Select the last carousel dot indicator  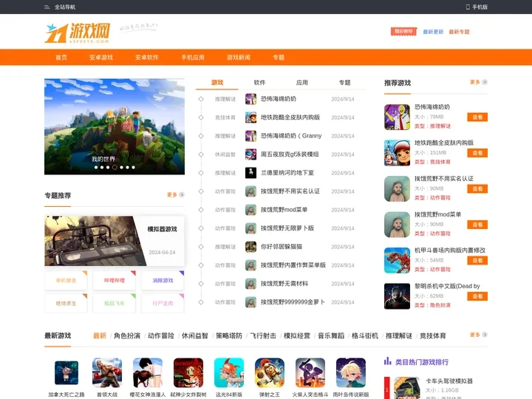pos(133,167)
